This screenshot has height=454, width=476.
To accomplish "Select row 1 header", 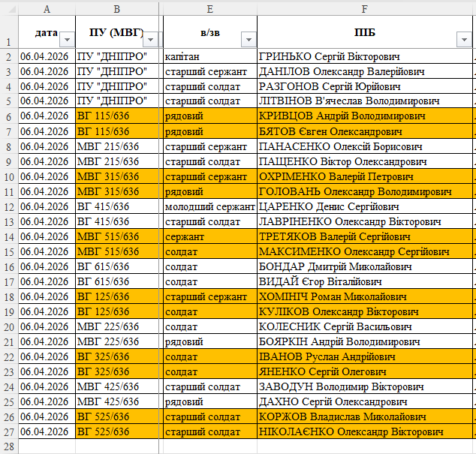I will coord(9,32).
